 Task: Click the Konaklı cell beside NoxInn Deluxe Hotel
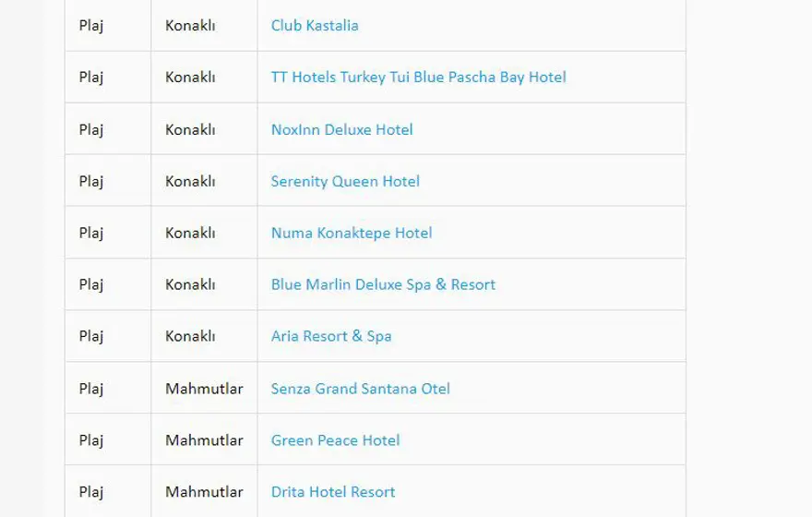(190, 129)
